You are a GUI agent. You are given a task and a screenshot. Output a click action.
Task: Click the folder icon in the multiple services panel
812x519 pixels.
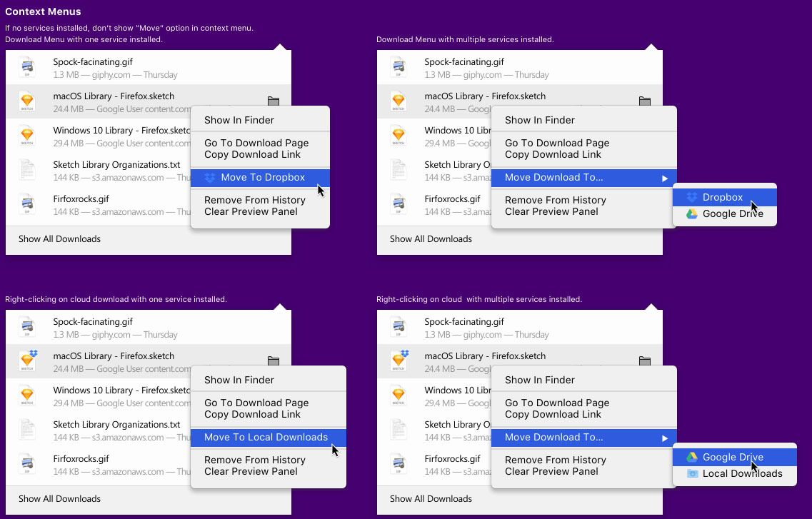pos(645,101)
